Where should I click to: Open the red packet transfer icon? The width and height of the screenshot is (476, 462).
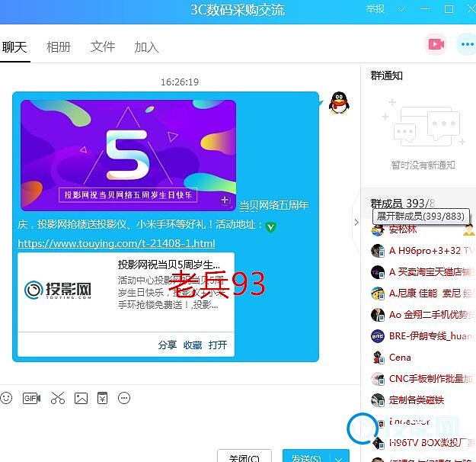102,398
